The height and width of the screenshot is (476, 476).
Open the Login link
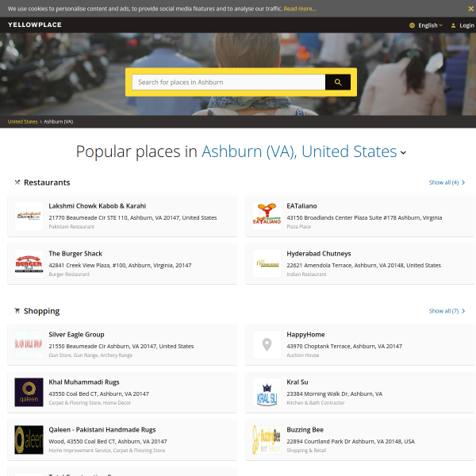coord(466,25)
